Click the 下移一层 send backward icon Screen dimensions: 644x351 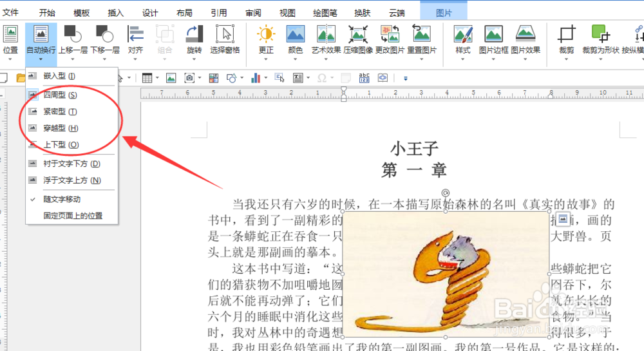click(104, 35)
